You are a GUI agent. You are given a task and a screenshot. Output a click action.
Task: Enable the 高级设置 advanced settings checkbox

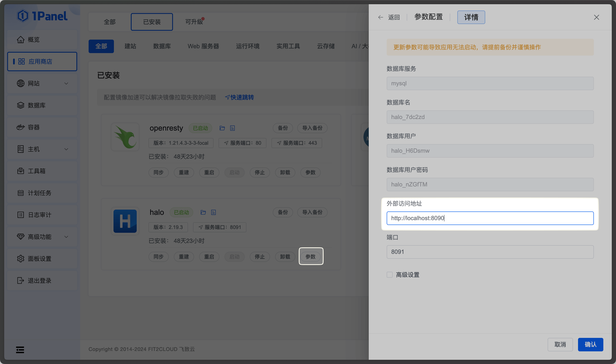click(x=390, y=275)
